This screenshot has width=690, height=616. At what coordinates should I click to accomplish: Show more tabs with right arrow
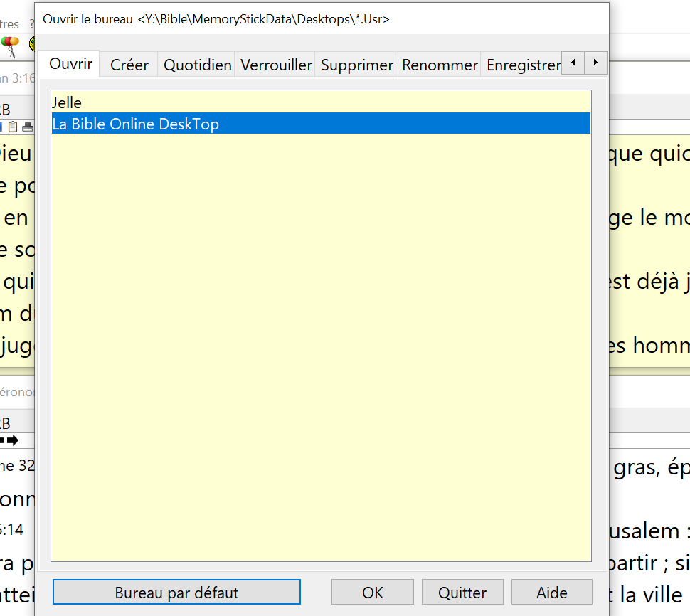tap(596, 63)
